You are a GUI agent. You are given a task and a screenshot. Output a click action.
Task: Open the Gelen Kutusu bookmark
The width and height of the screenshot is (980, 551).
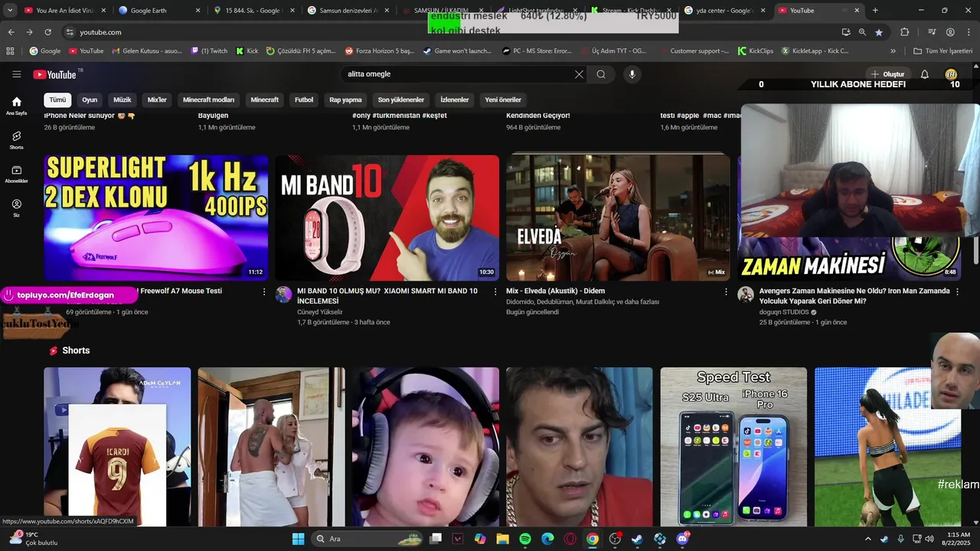click(x=147, y=51)
